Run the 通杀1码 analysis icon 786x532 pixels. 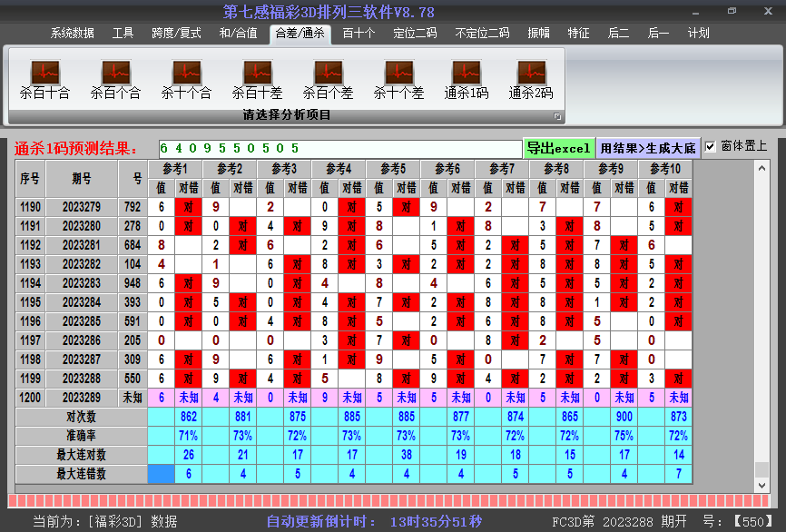(x=467, y=80)
